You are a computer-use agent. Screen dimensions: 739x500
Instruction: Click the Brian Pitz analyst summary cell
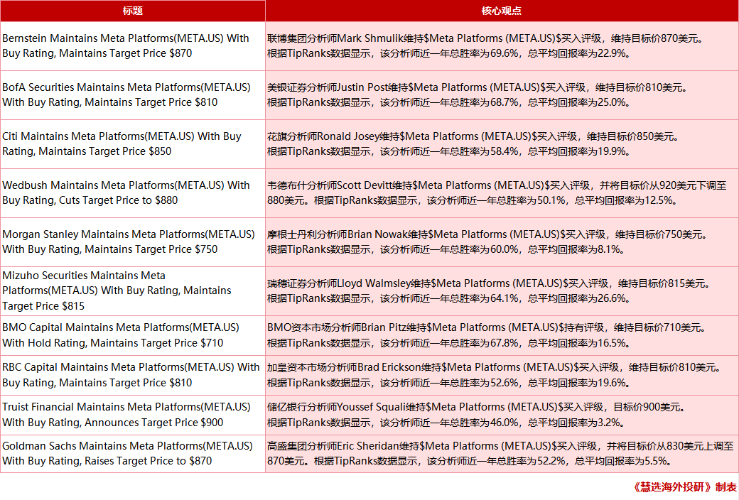[x=502, y=336]
